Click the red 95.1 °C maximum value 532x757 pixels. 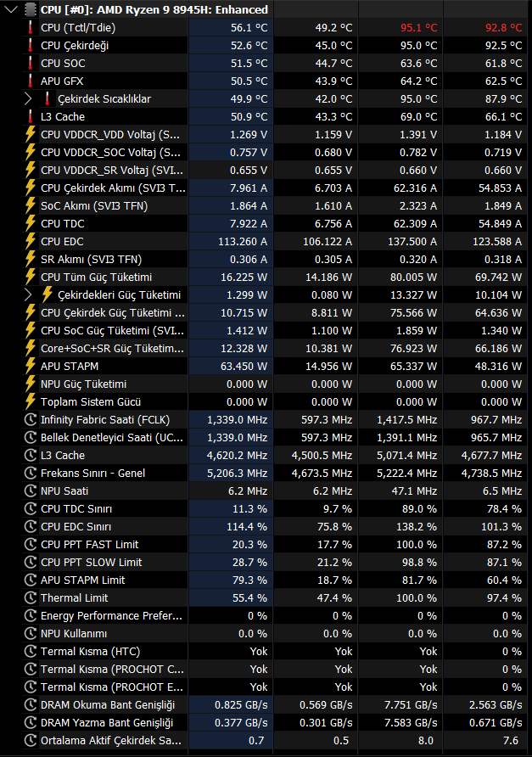(418, 27)
